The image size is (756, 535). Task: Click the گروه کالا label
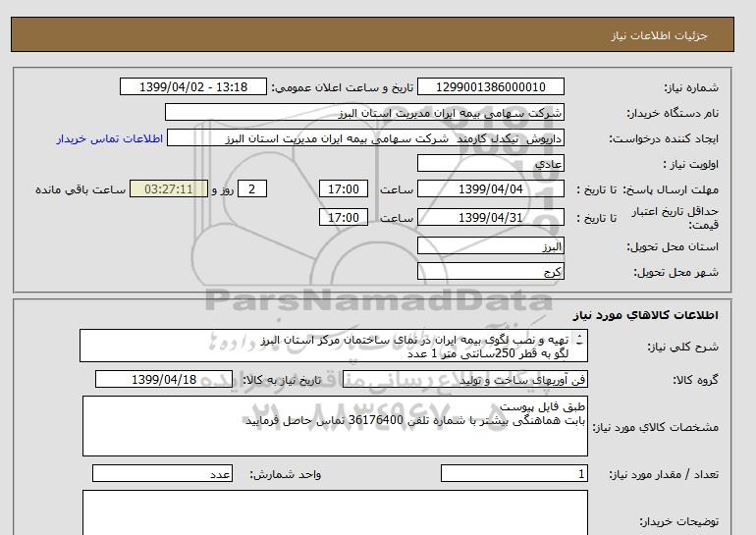(x=696, y=380)
